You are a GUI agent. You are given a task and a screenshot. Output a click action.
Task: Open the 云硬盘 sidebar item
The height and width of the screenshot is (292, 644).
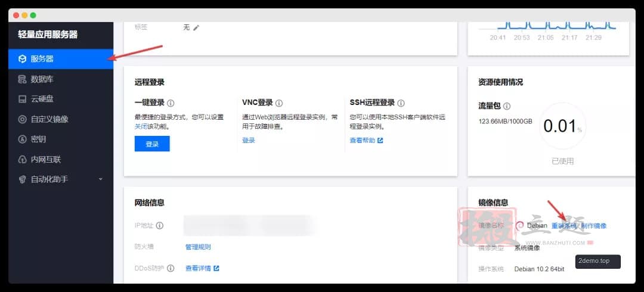point(61,99)
